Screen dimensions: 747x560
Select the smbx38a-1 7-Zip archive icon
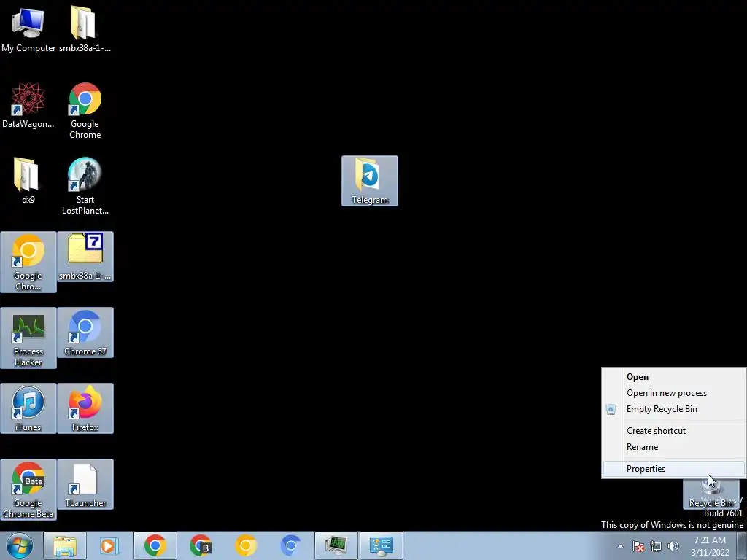[85, 257]
